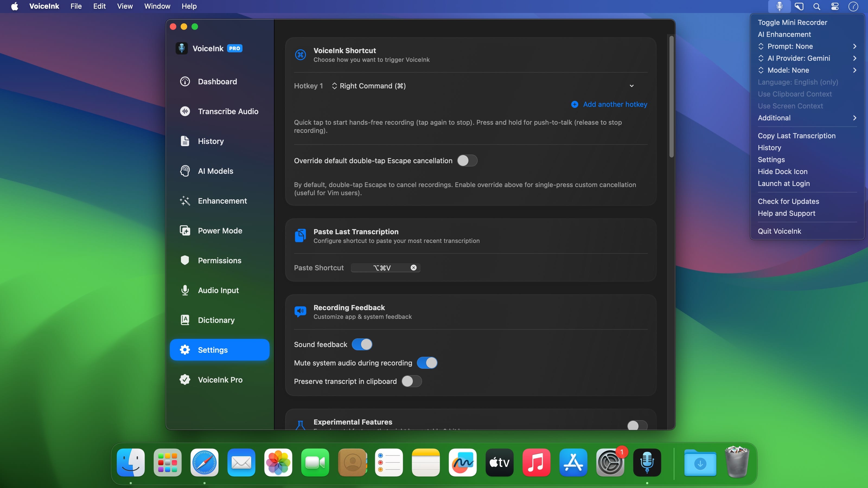Enable override Escape cancellation toggle
Screen dimensions: 868x488
467,161
